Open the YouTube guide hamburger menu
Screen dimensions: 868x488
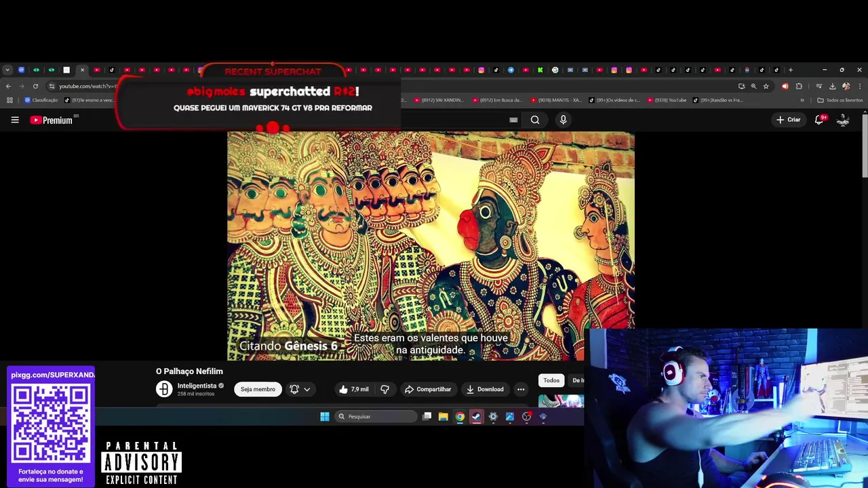(x=15, y=120)
